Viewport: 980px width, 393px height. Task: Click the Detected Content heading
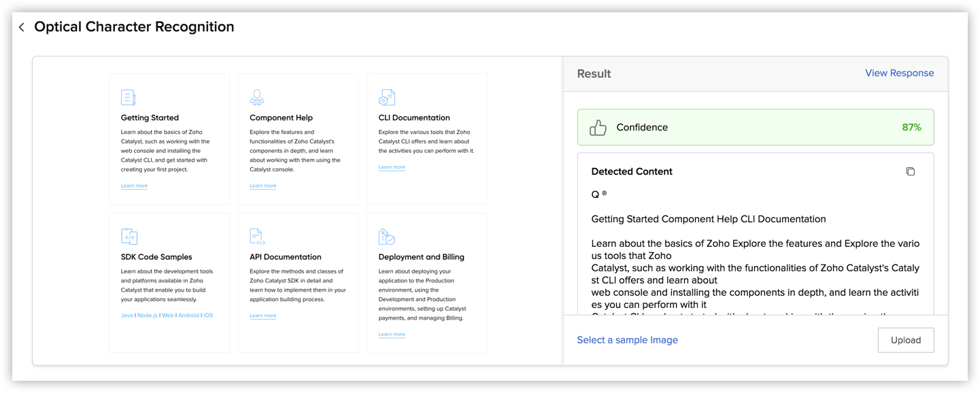pos(632,171)
